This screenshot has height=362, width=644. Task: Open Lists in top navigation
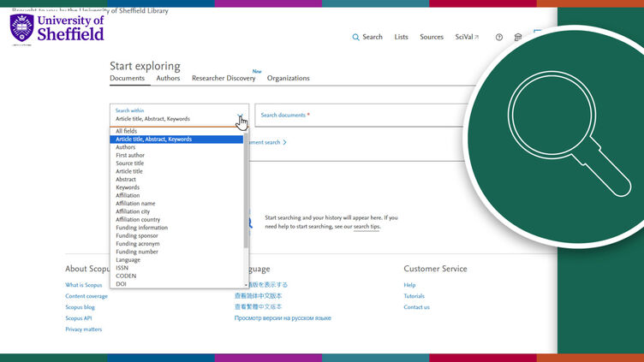coord(401,38)
